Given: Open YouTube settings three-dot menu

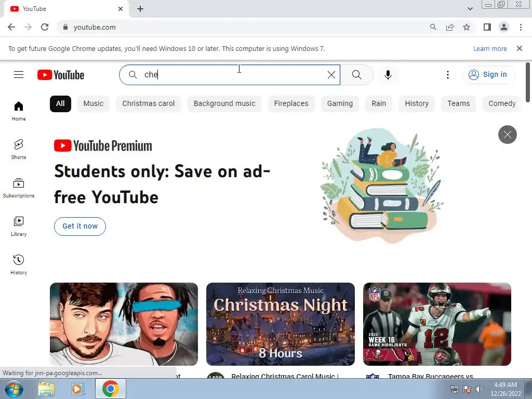Looking at the screenshot, I should tap(447, 75).
